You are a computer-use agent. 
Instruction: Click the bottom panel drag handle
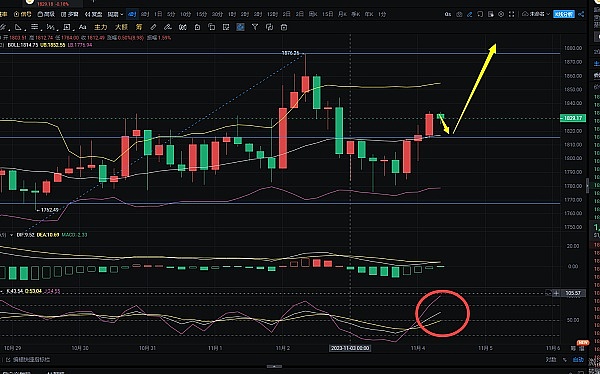pos(274,366)
